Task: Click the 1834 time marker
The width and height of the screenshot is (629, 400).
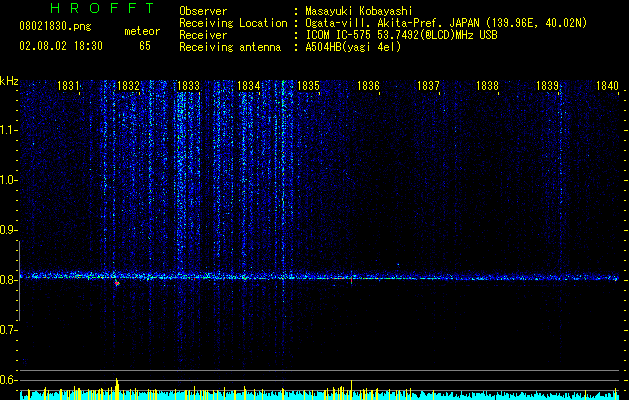Action: pyautogui.click(x=248, y=86)
